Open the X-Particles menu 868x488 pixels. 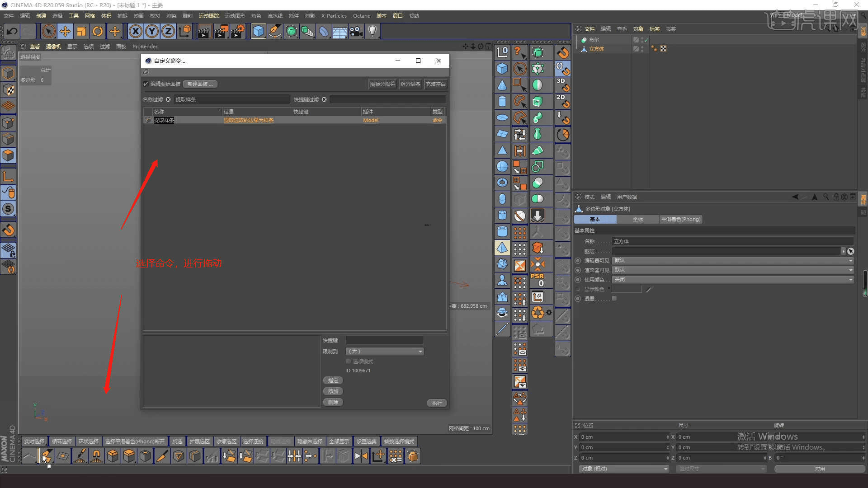pos(334,16)
